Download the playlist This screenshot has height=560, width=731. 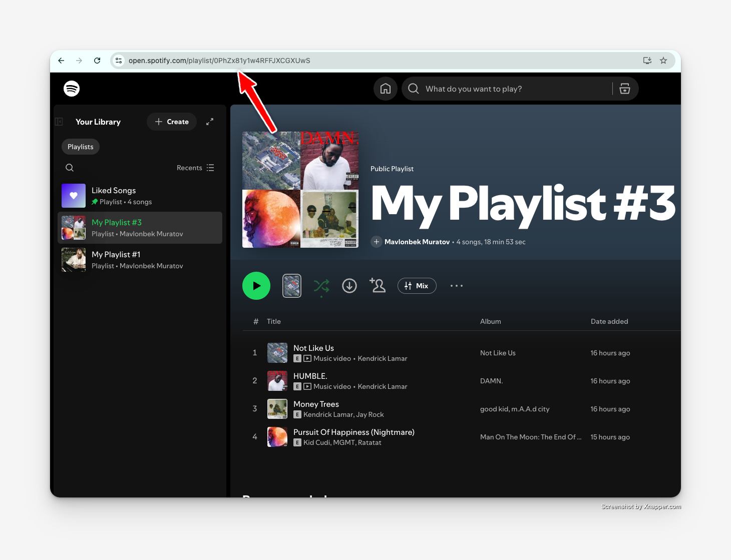349,286
